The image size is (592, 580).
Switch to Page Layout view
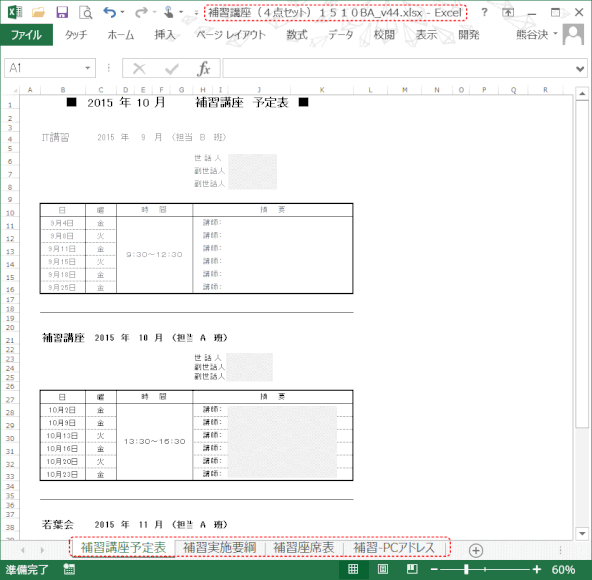[382, 569]
